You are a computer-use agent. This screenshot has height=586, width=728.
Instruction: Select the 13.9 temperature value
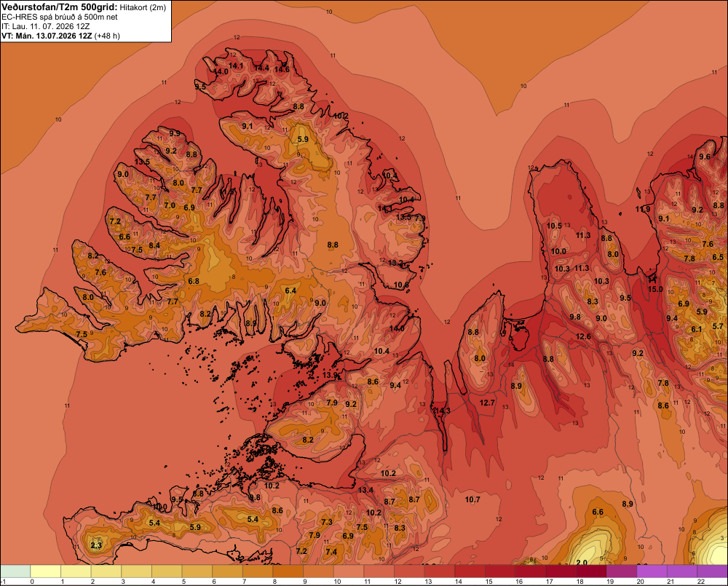tap(330, 375)
